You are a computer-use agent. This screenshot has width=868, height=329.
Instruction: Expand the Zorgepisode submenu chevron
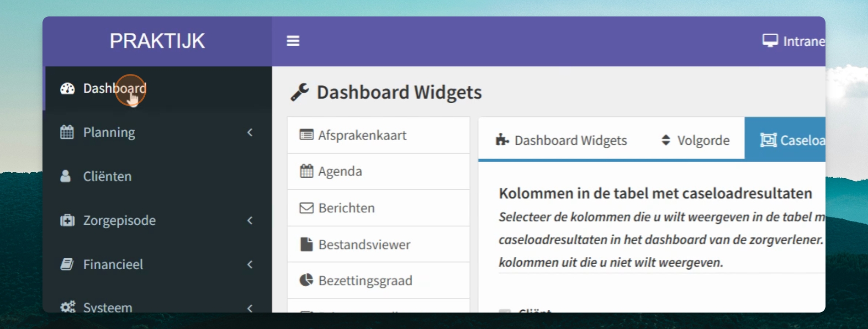point(250,220)
